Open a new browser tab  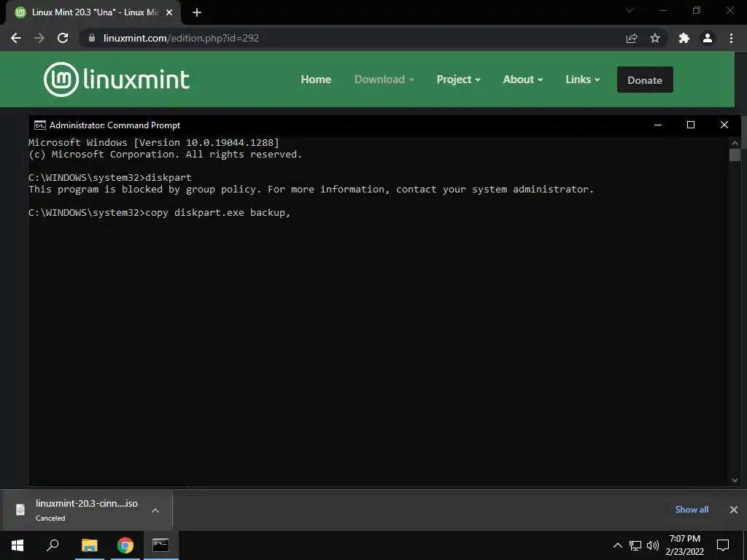coord(197,12)
